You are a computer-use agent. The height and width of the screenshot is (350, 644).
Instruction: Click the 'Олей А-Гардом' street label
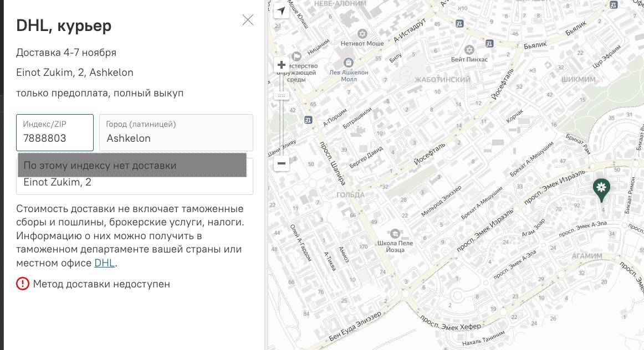tap(300, 243)
